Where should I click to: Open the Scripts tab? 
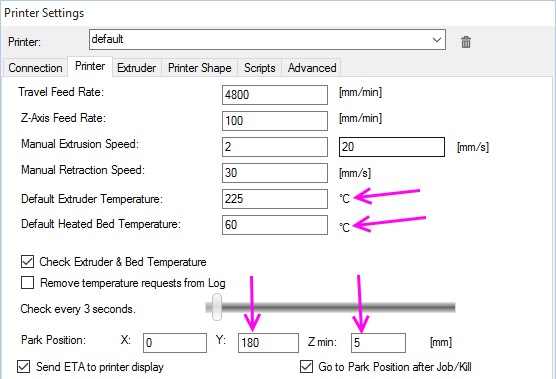260,68
